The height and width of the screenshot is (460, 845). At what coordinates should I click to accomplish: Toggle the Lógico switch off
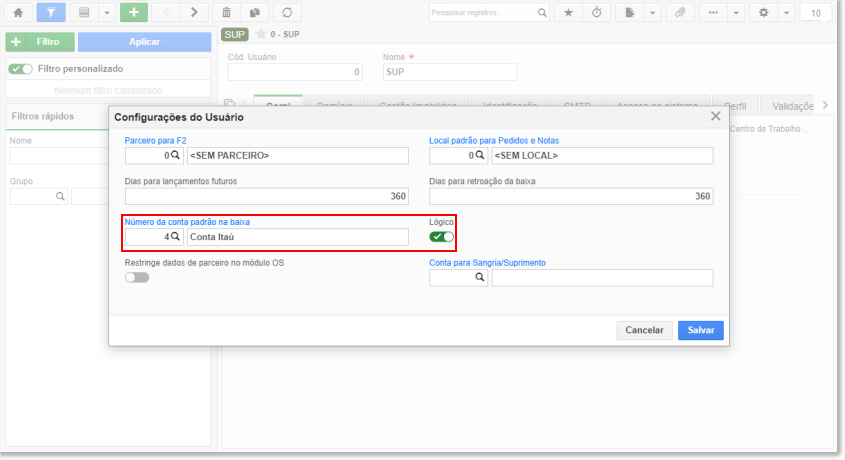[x=441, y=236]
